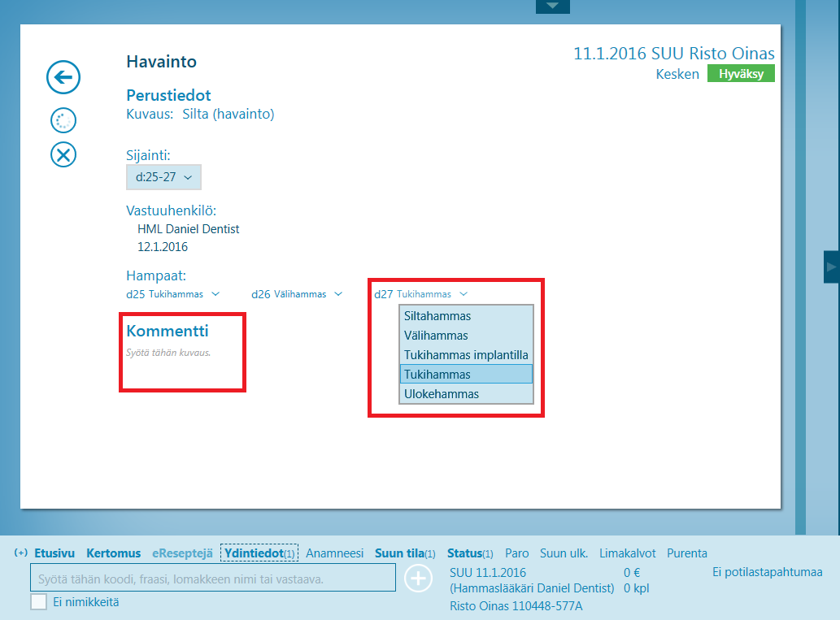Screen dimensions: 840x620
Task: Focus the code or phrase search field
Action: point(213,579)
